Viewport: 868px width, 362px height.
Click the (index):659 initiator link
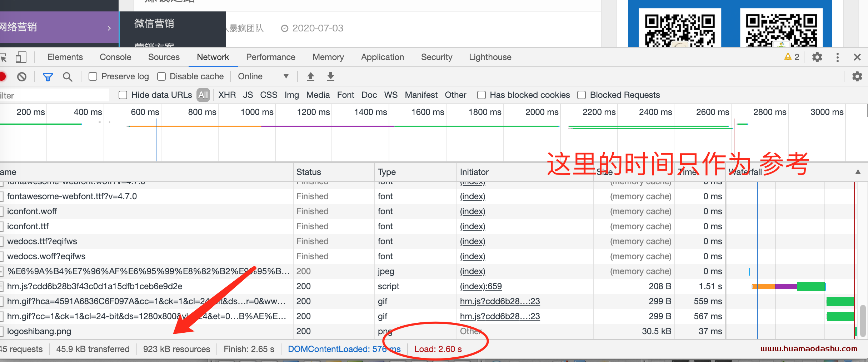click(481, 286)
